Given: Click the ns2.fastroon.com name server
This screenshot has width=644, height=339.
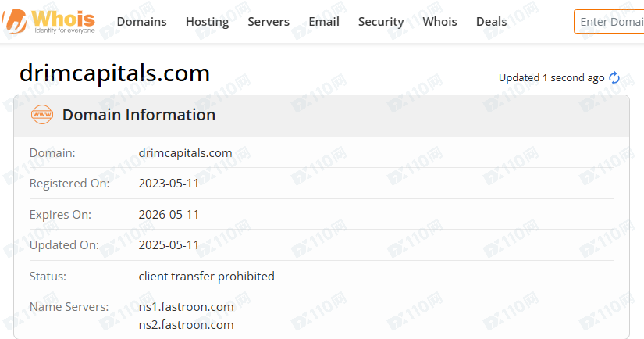Looking at the screenshot, I should 186,325.
